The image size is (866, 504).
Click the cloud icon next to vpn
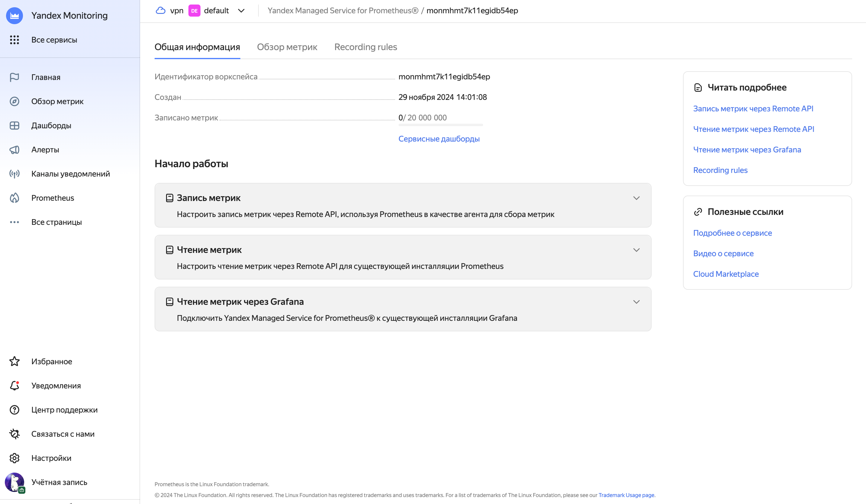click(x=160, y=10)
